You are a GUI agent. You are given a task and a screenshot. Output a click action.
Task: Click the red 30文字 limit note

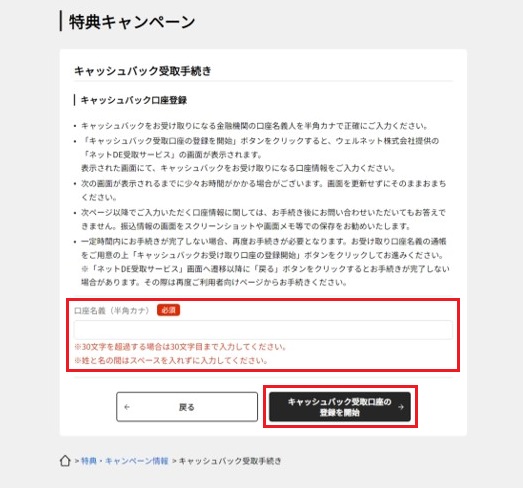[180, 347]
